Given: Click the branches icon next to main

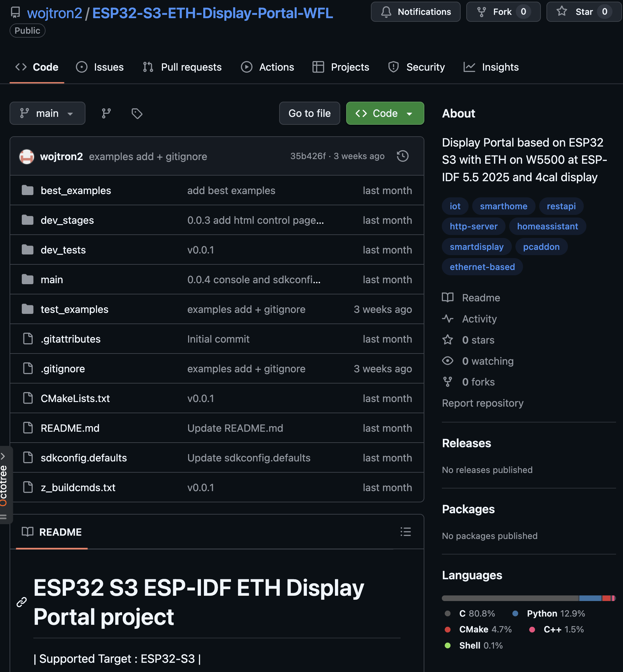Looking at the screenshot, I should click(x=106, y=113).
